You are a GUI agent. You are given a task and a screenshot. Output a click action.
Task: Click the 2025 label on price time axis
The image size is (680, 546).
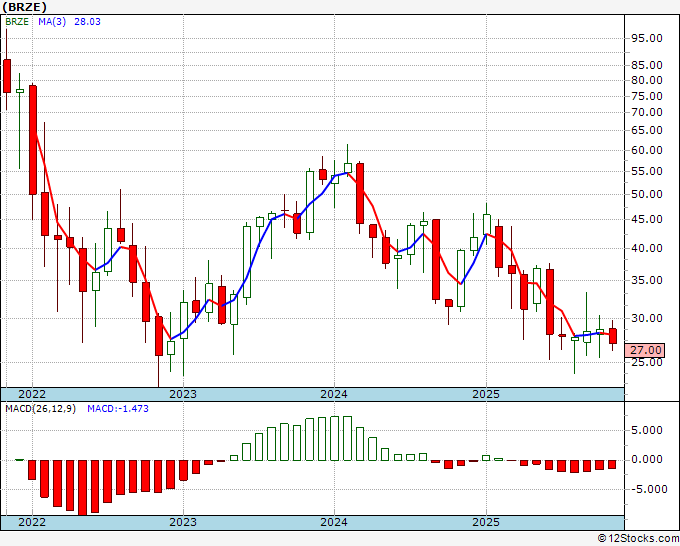coord(486,394)
